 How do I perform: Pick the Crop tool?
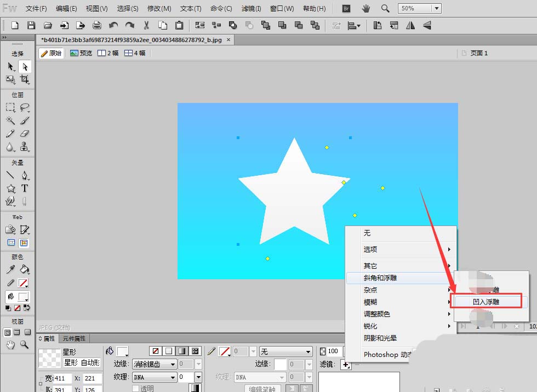coord(25,79)
